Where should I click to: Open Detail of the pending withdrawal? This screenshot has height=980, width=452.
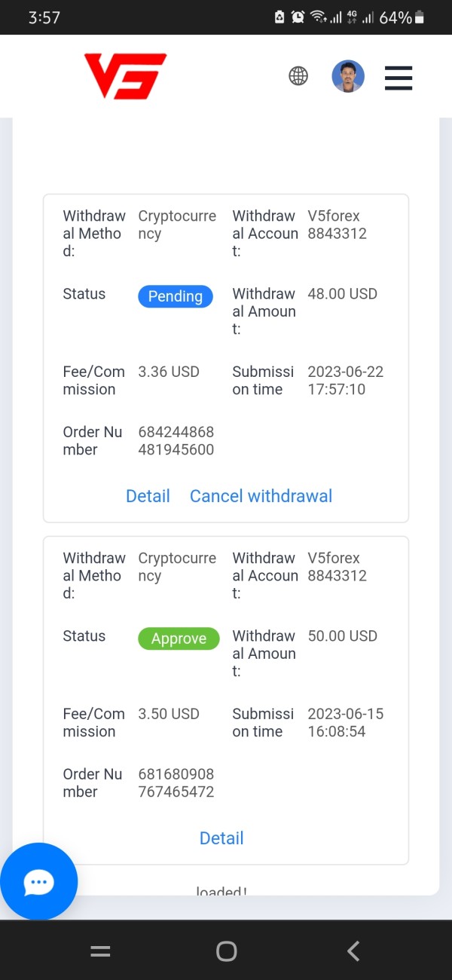(x=148, y=496)
